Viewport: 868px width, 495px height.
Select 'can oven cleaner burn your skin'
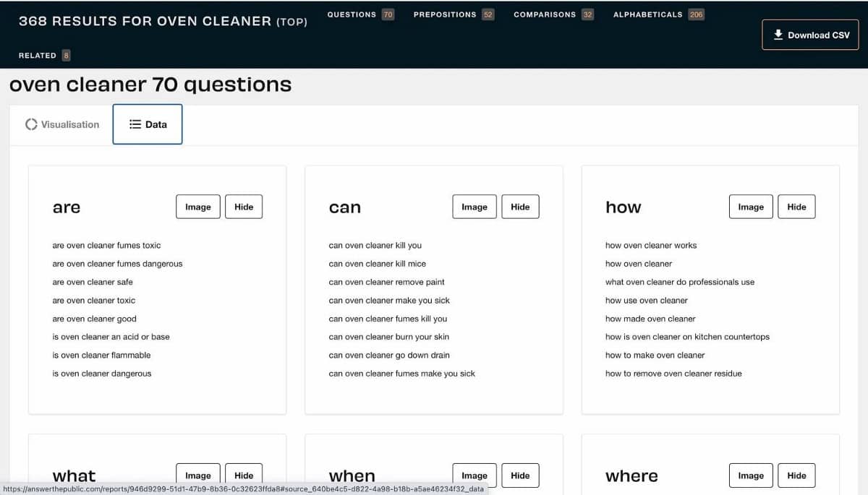click(388, 337)
